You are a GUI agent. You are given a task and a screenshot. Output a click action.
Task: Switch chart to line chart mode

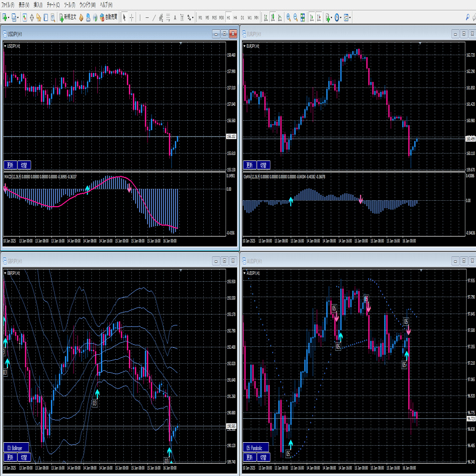280,17
